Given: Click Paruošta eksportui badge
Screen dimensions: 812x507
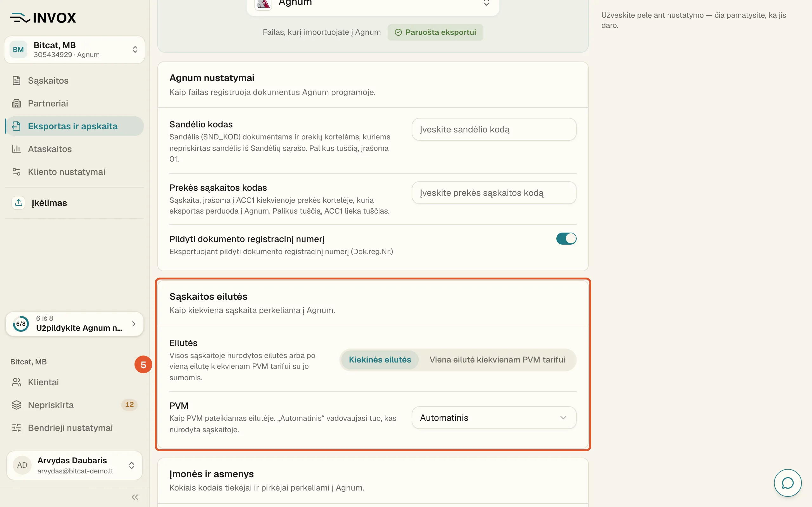Looking at the screenshot, I should 435,32.
